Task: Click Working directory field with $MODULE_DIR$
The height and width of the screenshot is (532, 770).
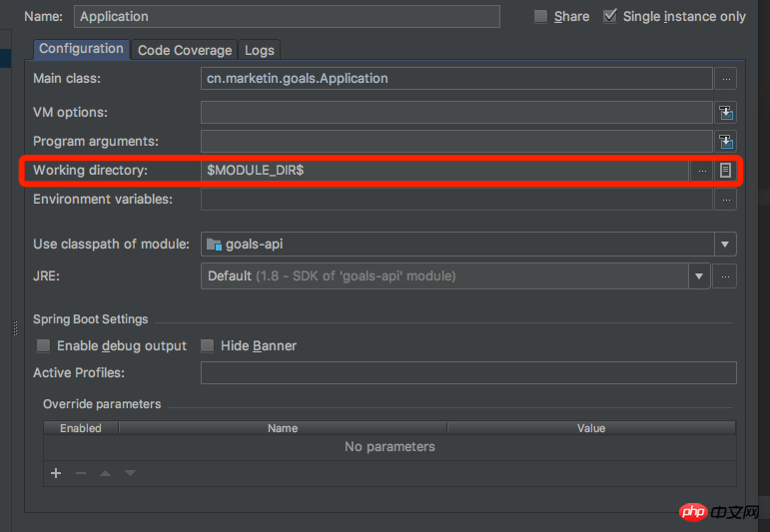Action: [x=444, y=171]
